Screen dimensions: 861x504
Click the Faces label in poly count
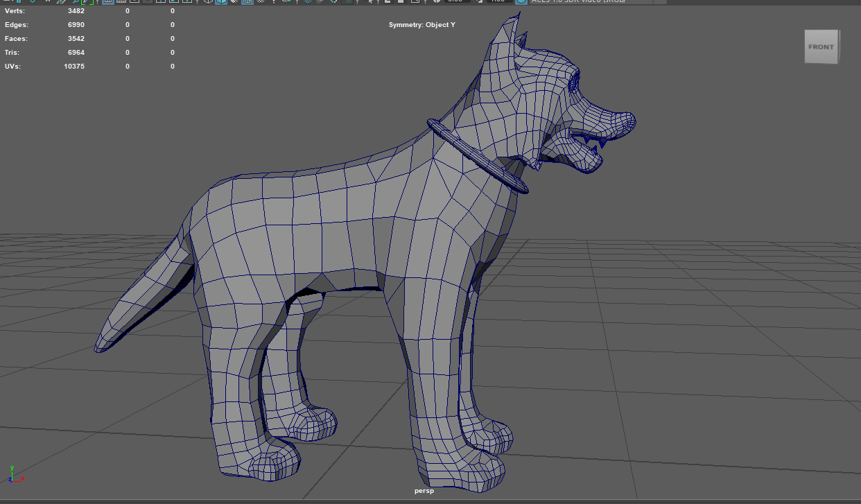tap(16, 39)
